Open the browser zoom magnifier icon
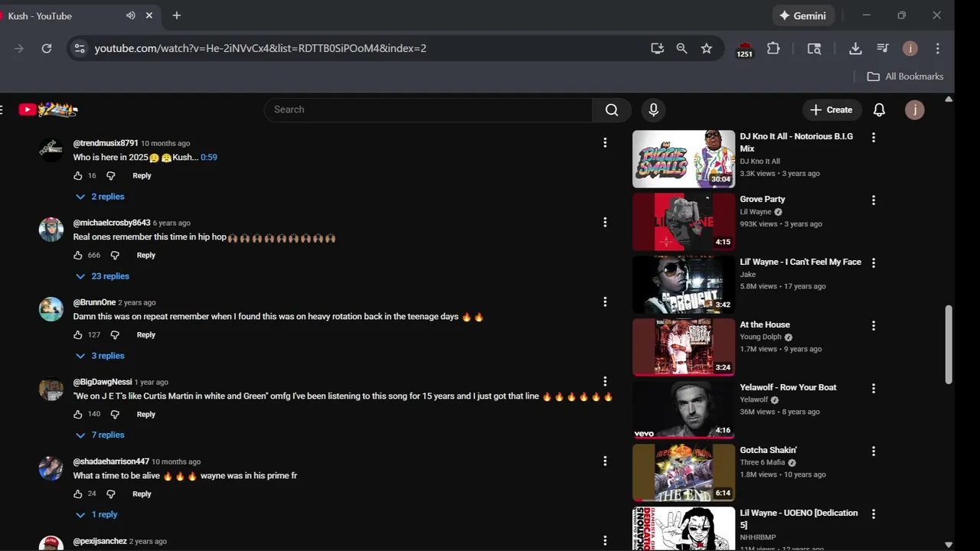This screenshot has height=551, width=980. pos(681,48)
